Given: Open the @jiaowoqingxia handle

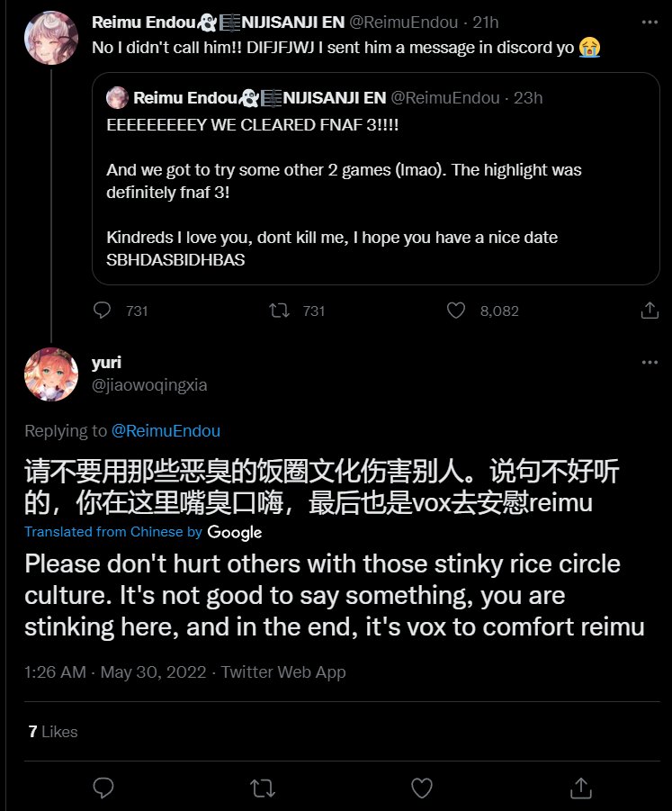Looking at the screenshot, I should 149,385.
